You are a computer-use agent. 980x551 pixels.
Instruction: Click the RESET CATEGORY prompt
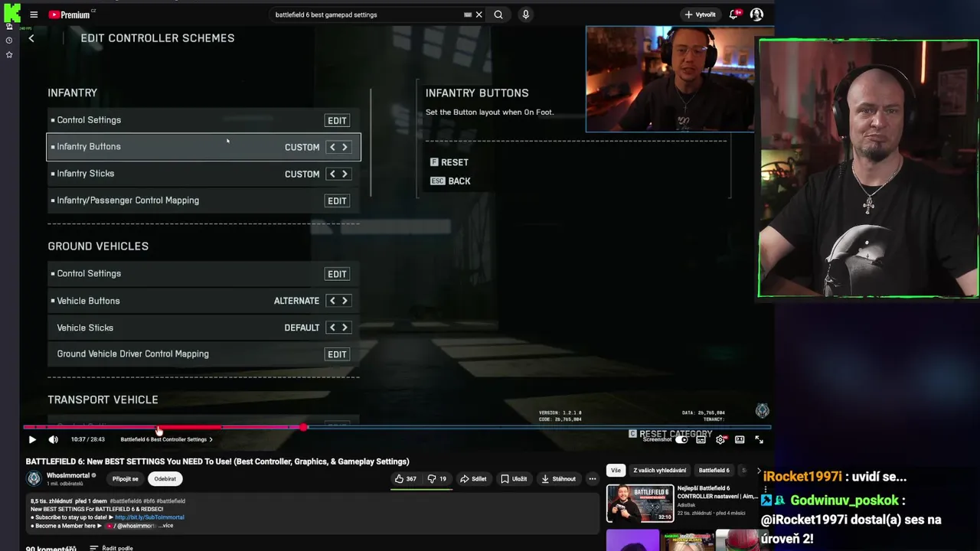click(671, 433)
